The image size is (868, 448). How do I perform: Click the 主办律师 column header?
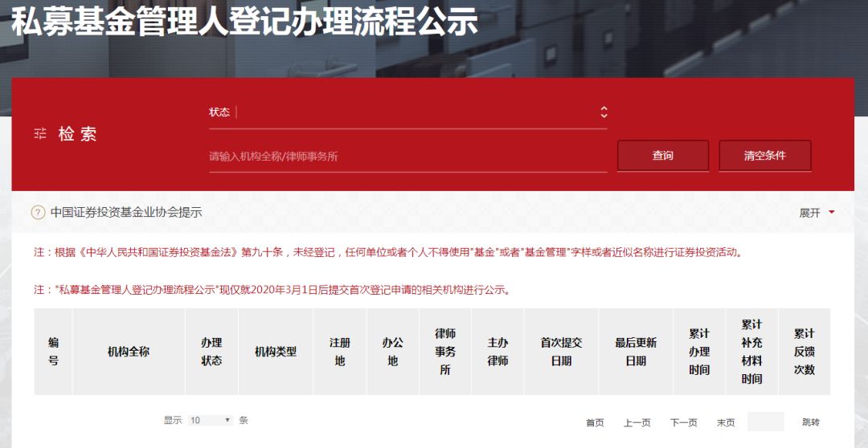click(x=497, y=352)
